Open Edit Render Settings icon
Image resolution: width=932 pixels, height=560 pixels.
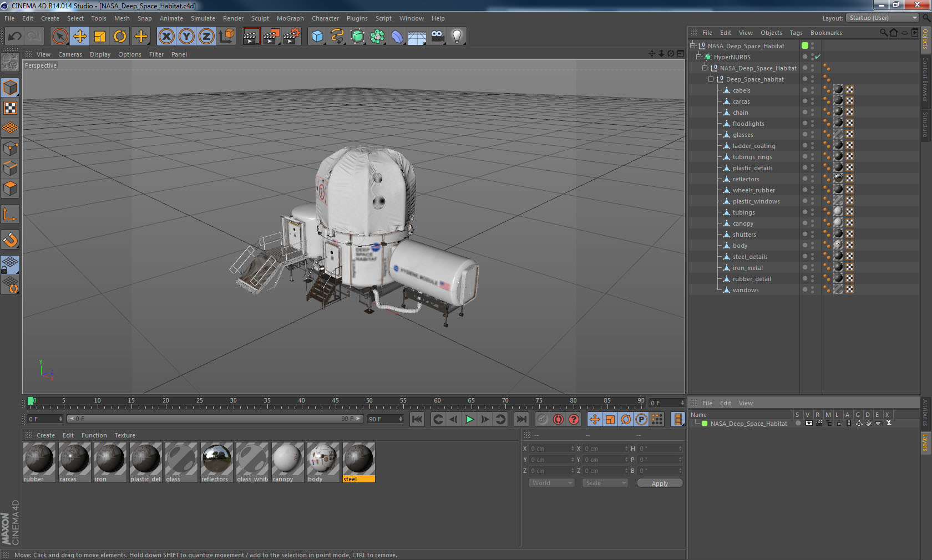pos(292,37)
